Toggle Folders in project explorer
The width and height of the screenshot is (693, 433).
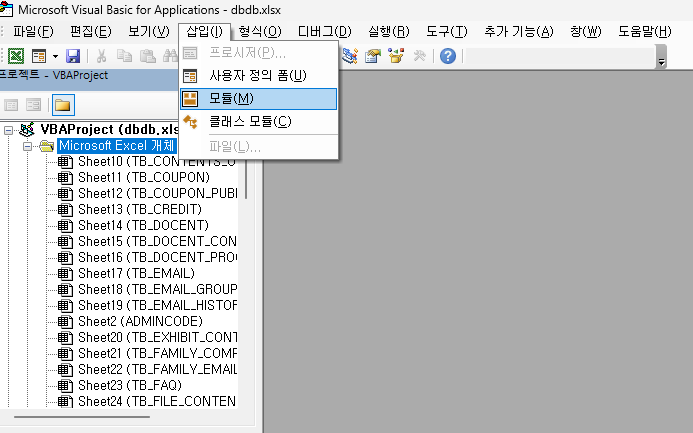[x=63, y=105]
